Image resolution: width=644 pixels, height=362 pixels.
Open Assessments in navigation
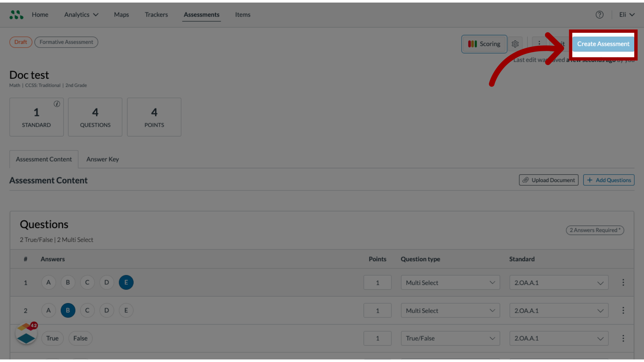tap(202, 15)
